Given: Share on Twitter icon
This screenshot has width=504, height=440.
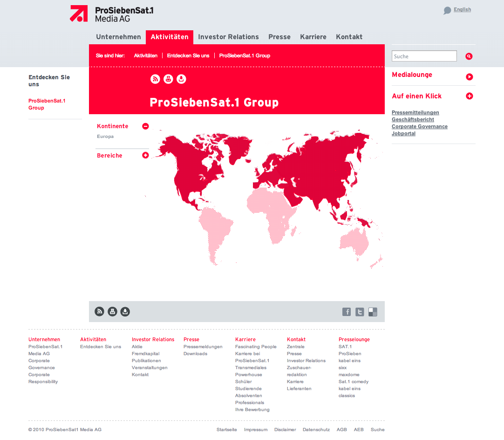Looking at the screenshot, I should click(360, 312).
